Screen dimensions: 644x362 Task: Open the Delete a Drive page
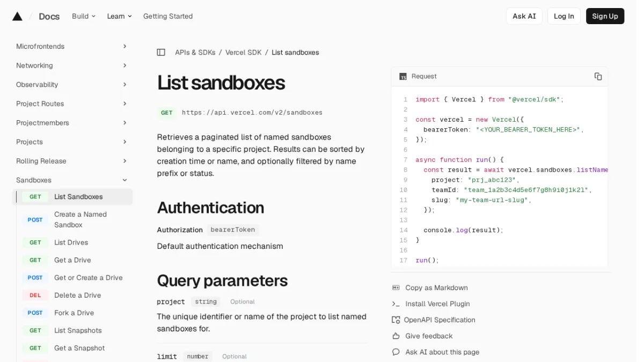pos(77,295)
